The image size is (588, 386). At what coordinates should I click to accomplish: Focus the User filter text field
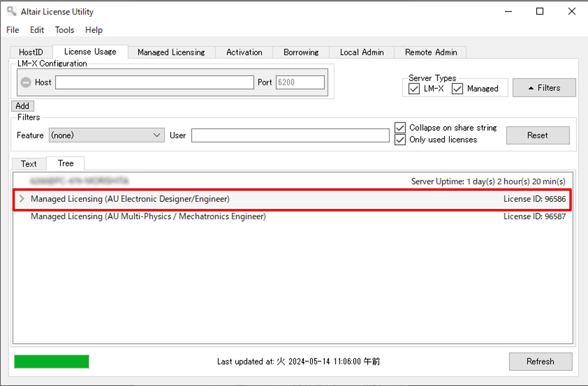coord(290,135)
